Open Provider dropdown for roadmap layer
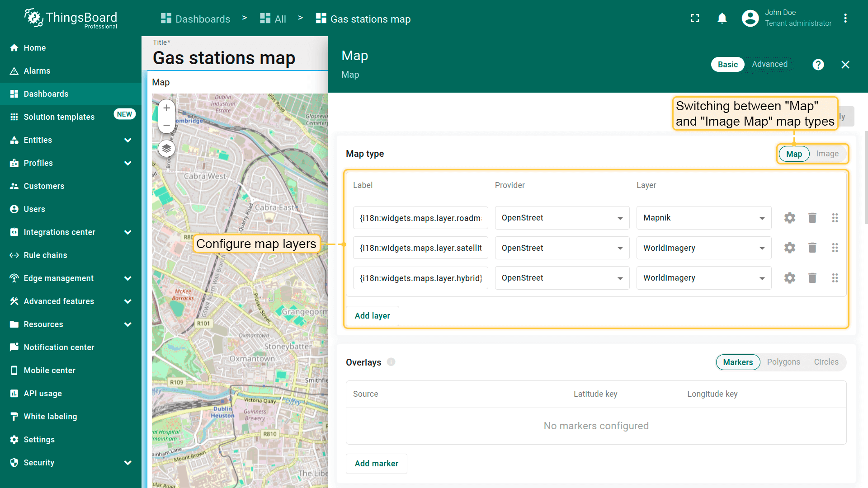 click(562, 218)
